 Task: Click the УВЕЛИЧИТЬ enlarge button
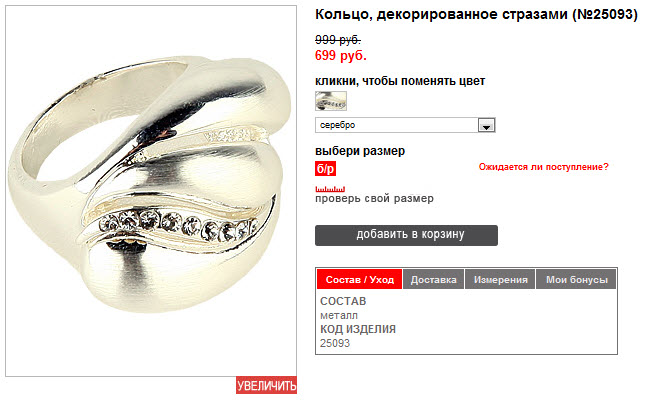266,385
